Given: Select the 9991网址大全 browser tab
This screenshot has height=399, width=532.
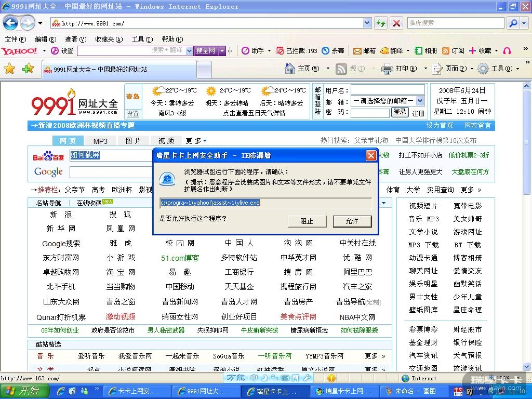Looking at the screenshot, I should tap(119, 70).
